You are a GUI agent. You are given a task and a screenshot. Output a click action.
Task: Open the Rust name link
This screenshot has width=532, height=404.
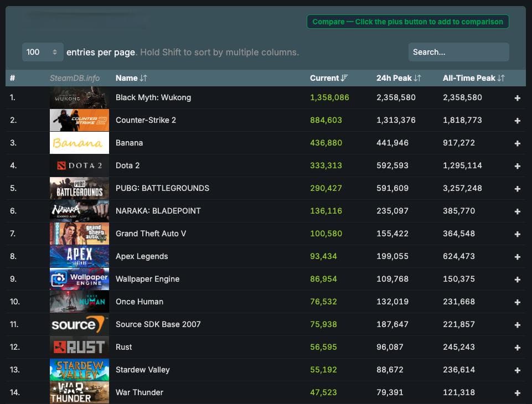pos(124,347)
